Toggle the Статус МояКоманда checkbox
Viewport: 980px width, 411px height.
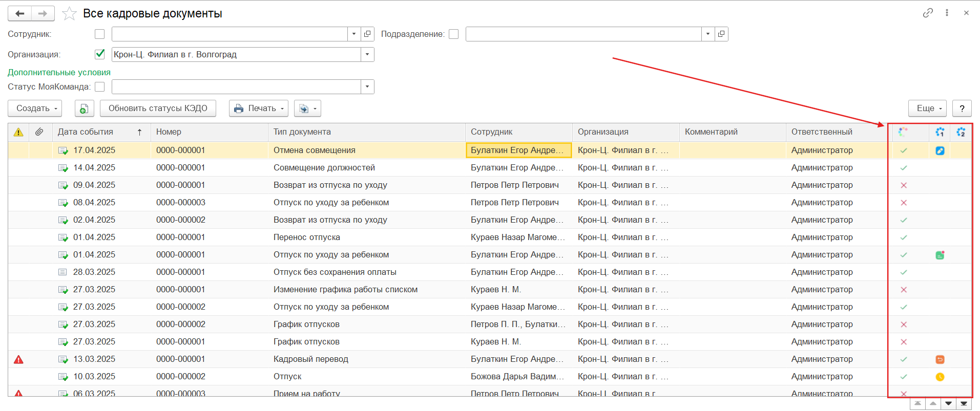click(100, 87)
